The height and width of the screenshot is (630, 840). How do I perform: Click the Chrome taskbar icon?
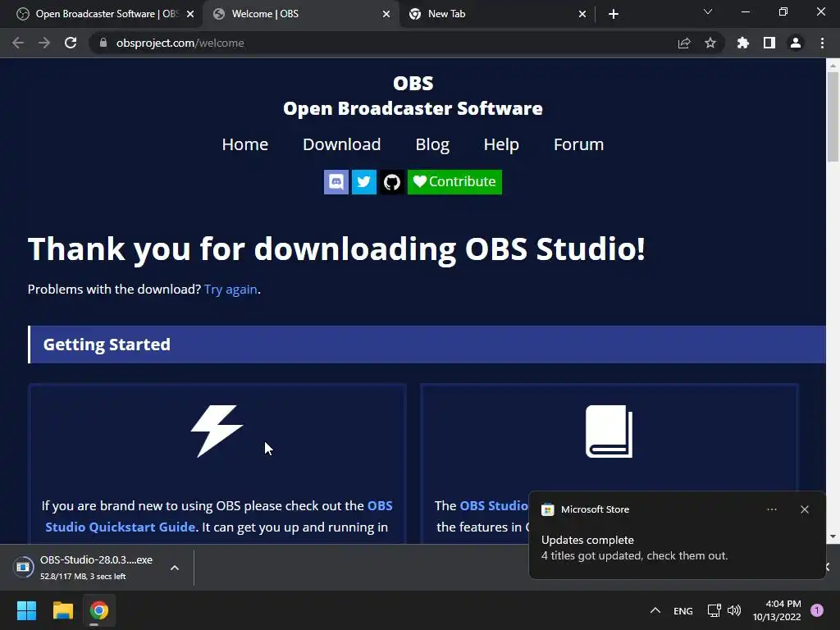click(98, 610)
